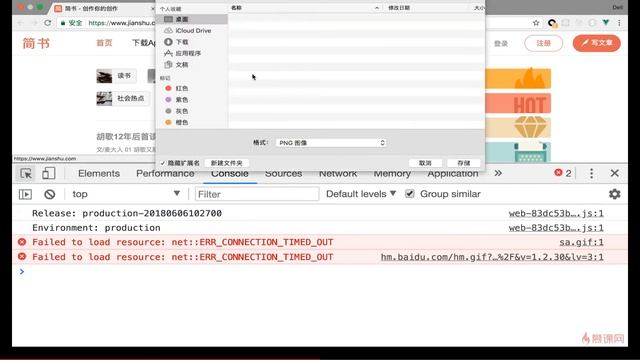640x360 pixels.
Task: Open Chrome three-dot menu
Action: tap(619, 23)
